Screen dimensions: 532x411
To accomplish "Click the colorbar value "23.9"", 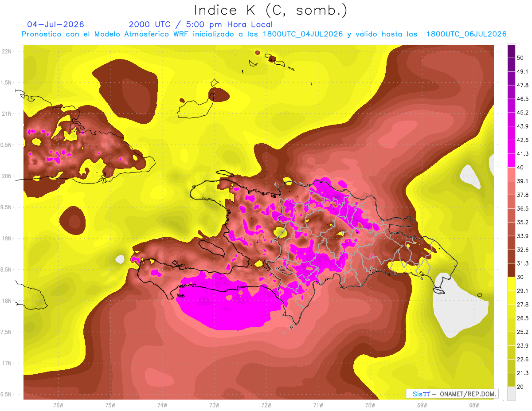I will tap(523, 346).
